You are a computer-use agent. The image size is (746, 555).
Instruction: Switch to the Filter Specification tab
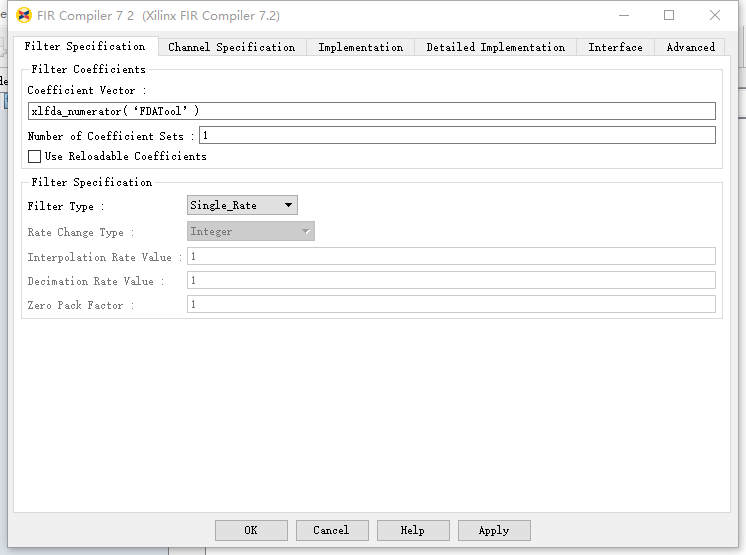(x=85, y=47)
